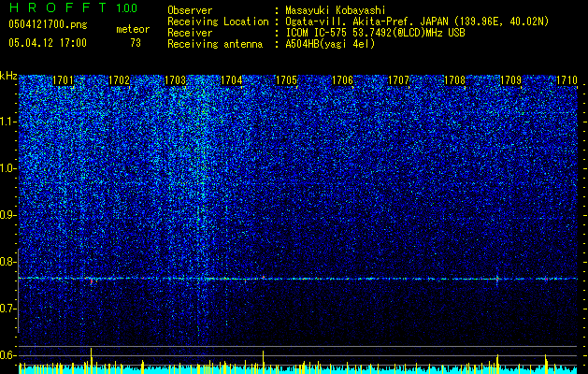Click the 0.8 kHz axis label

pyautogui.click(x=7, y=262)
